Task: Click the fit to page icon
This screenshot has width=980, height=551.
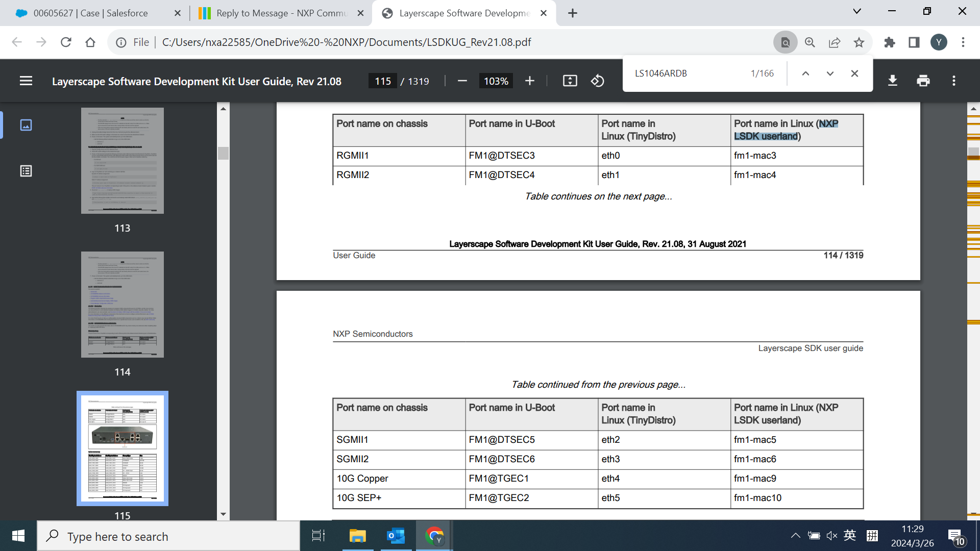Action: (570, 81)
